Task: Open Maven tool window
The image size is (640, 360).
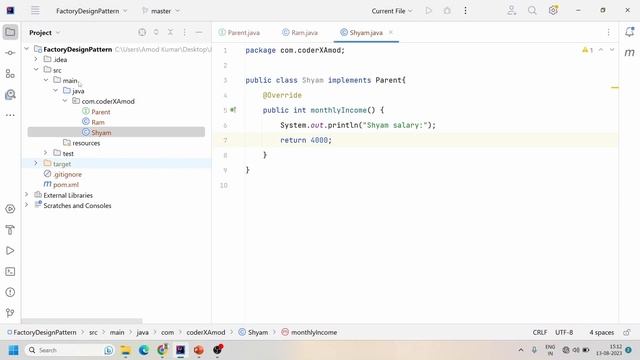Action: tap(629, 53)
